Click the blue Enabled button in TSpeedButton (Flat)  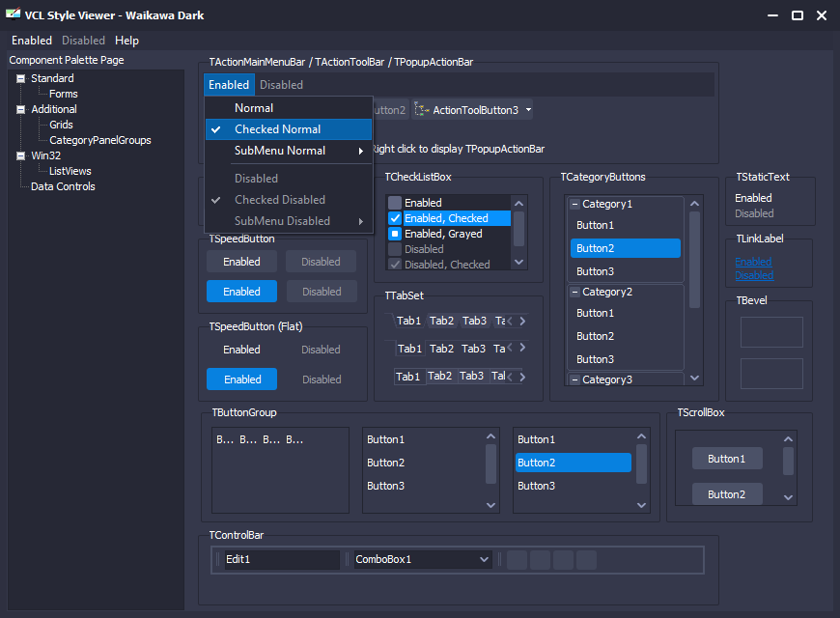click(x=241, y=379)
